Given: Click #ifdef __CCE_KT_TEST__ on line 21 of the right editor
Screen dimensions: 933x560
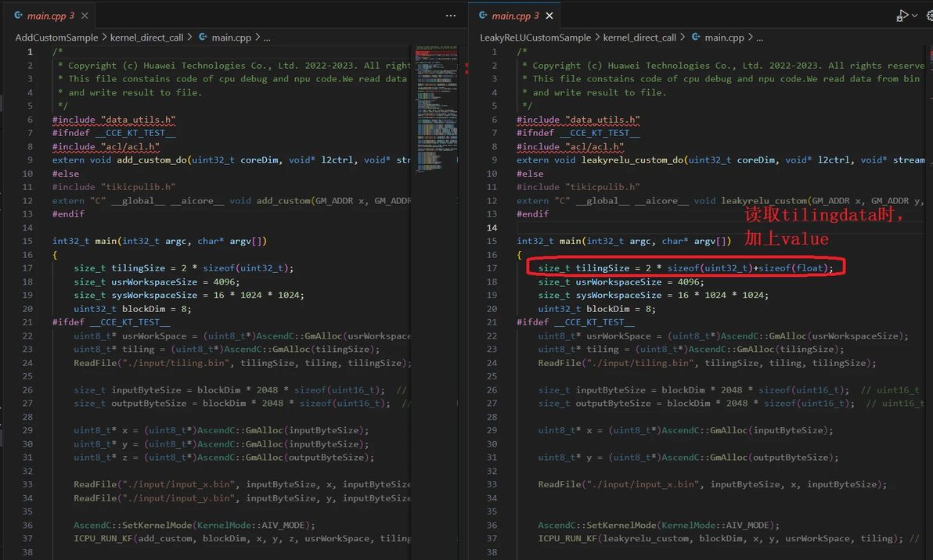Looking at the screenshot, I should pos(575,322).
